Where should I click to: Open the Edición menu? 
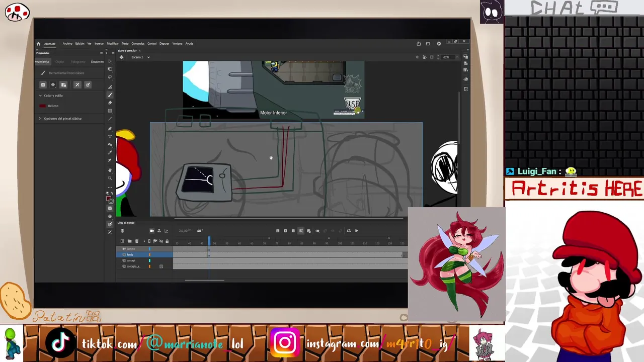pos(80,44)
